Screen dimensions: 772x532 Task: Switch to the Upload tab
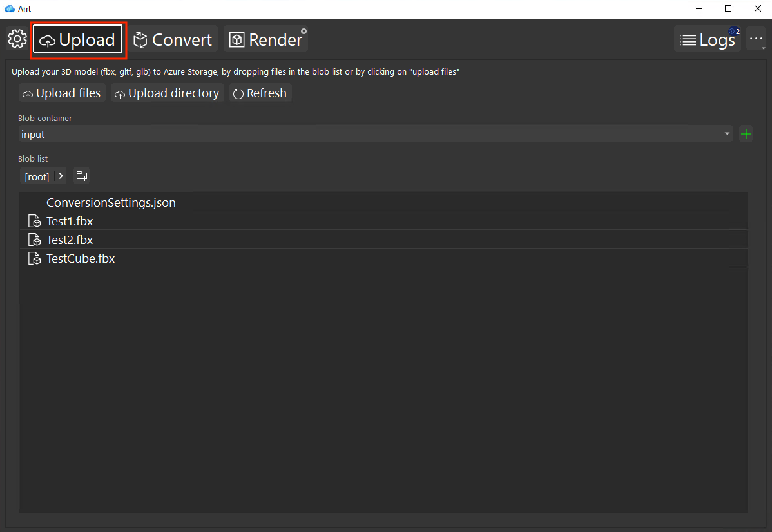[77, 39]
